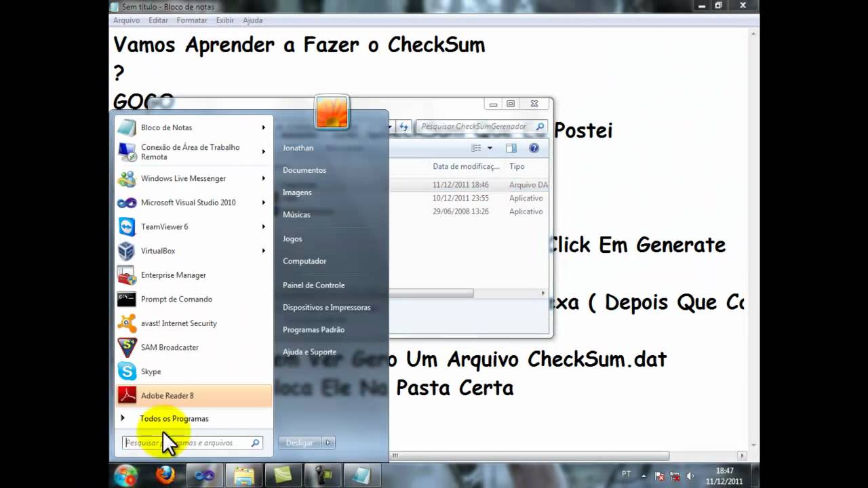Open Notepad Ajuda menu
The image size is (868, 488).
click(252, 20)
